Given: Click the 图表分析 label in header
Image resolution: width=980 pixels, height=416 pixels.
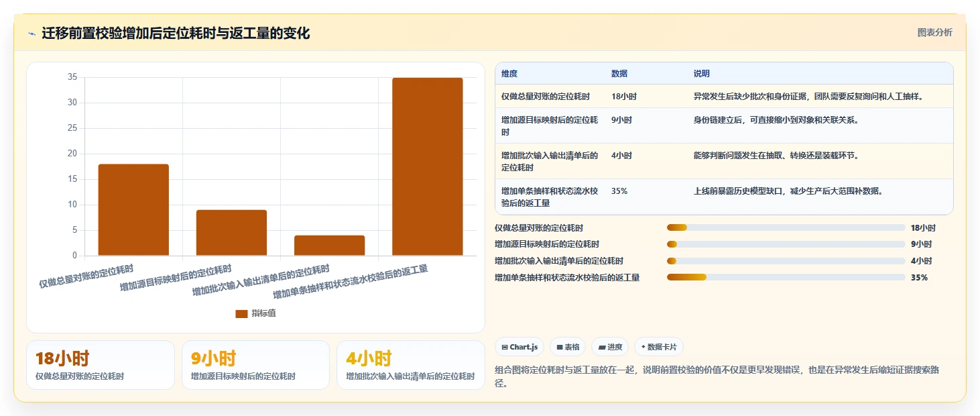Looking at the screenshot, I should 934,32.
